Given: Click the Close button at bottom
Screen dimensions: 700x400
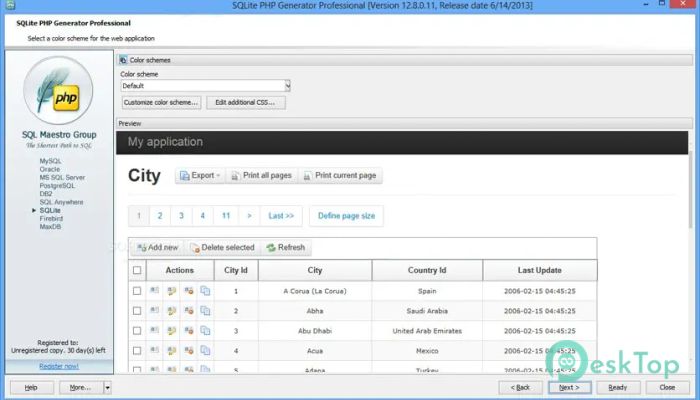Looking at the screenshot, I should tap(667, 388).
